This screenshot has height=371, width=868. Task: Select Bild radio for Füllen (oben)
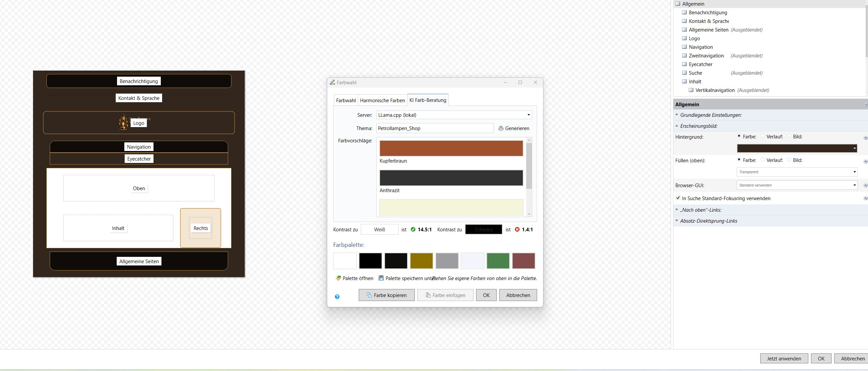pos(789,160)
